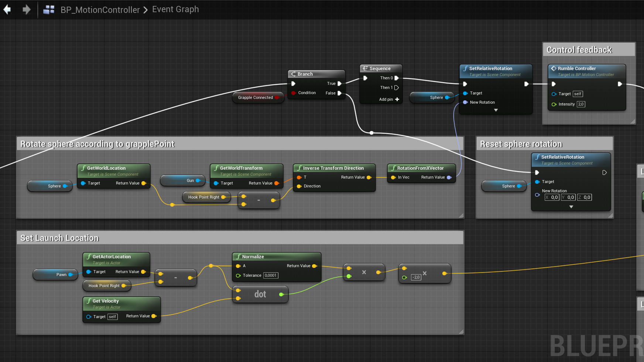This screenshot has width=644, height=362.
Task: Open the Event Graph breadcrumb
Action: point(175,10)
